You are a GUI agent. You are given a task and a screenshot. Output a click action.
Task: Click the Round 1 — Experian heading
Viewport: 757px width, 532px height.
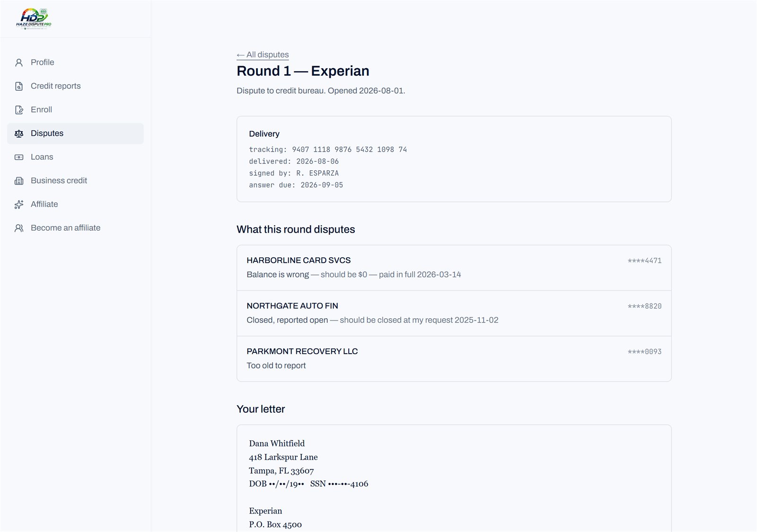click(x=303, y=71)
